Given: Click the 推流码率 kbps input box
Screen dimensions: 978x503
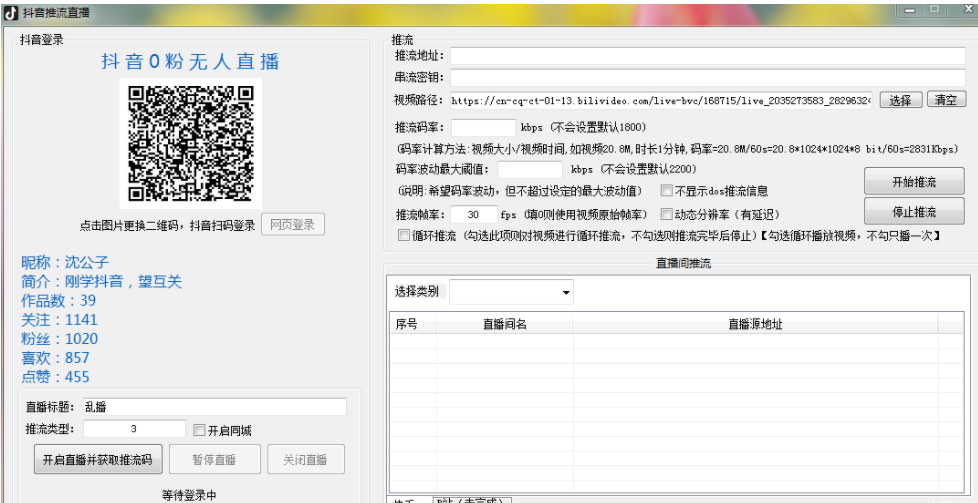Looking at the screenshot, I should pyautogui.click(x=483, y=128).
